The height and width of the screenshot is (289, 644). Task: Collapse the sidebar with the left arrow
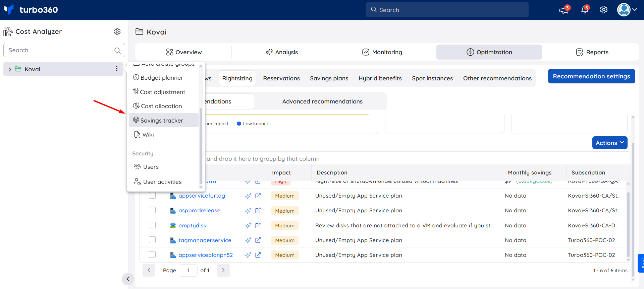coord(128,279)
